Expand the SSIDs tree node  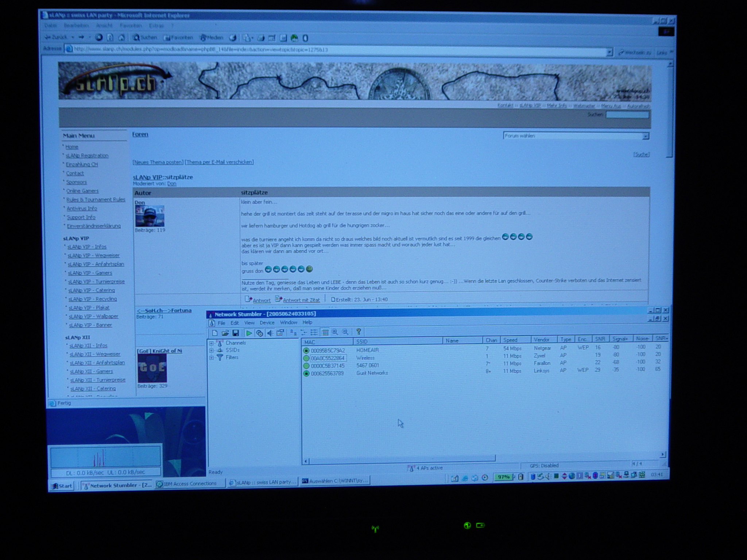[211, 350]
